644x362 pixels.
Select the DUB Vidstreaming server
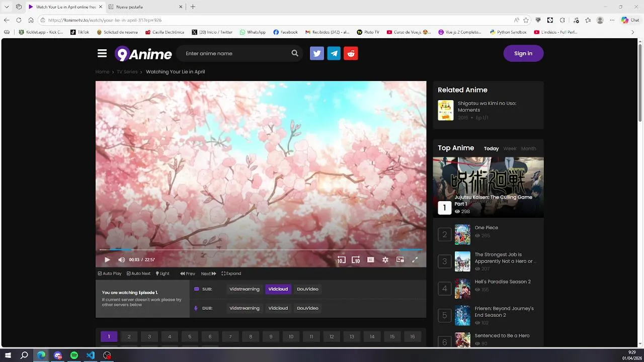(245, 308)
